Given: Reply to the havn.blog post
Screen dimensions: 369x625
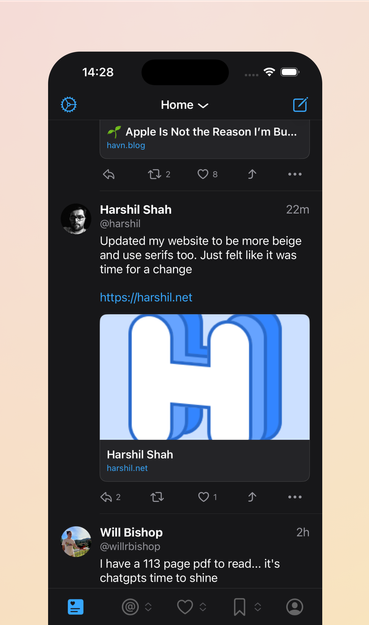Looking at the screenshot, I should 109,174.
